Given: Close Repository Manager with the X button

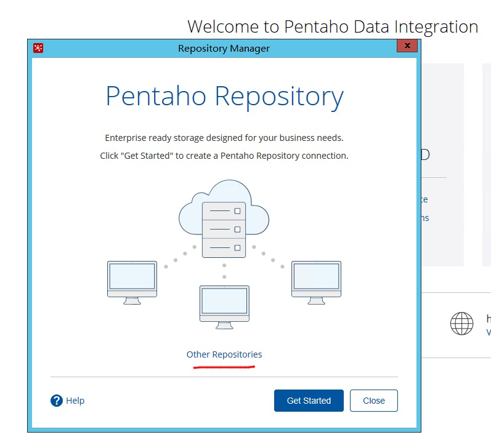Looking at the screenshot, I should click(x=407, y=46).
